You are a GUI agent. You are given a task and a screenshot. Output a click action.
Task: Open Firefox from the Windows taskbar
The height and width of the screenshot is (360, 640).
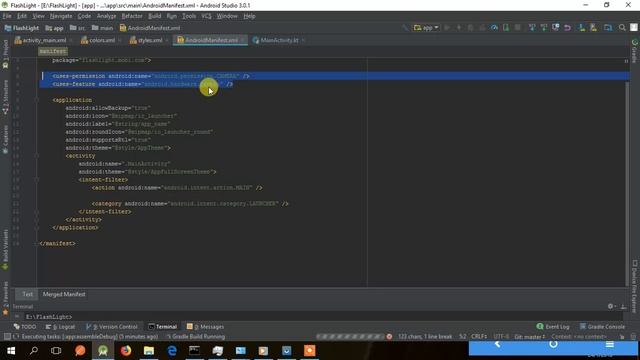click(x=126, y=351)
